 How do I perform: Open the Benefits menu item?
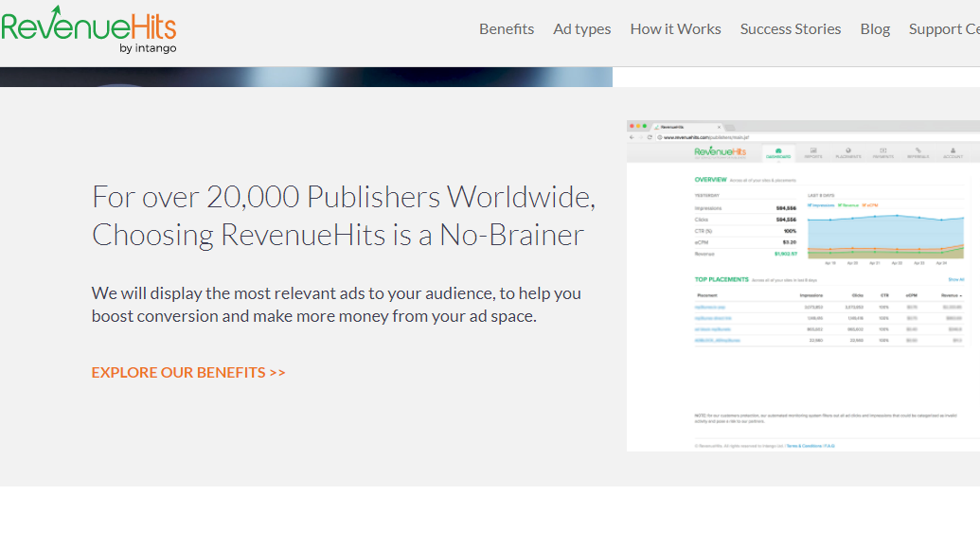pyautogui.click(x=507, y=29)
